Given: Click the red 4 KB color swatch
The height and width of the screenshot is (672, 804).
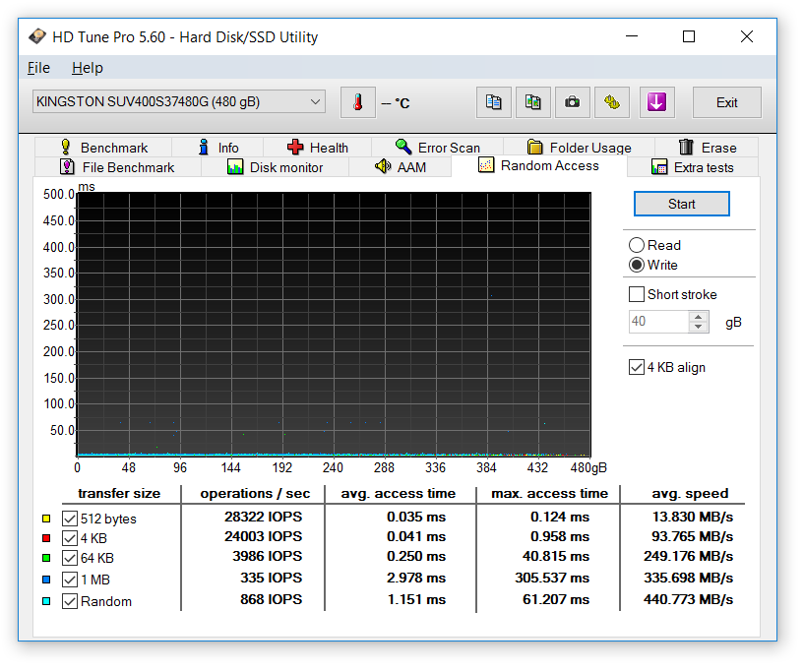Looking at the screenshot, I should point(46,538).
